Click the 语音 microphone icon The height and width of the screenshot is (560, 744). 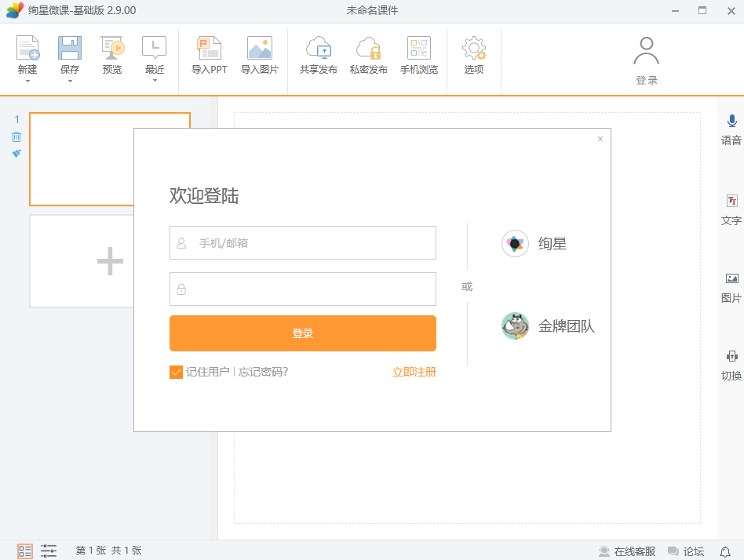731,122
